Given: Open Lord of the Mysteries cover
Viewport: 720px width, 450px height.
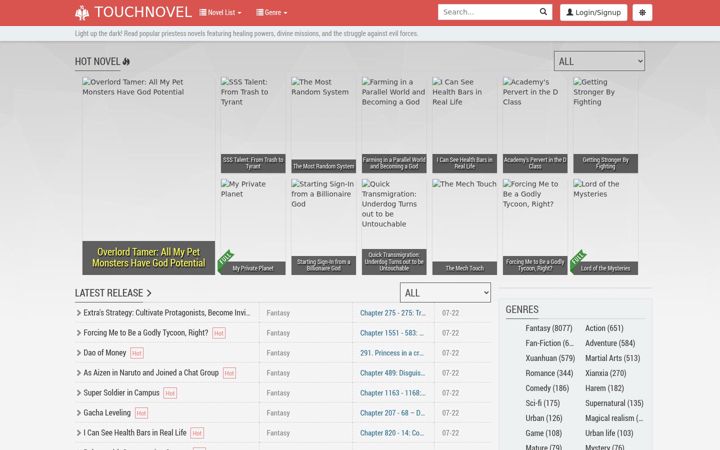Looking at the screenshot, I should pos(605,227).
